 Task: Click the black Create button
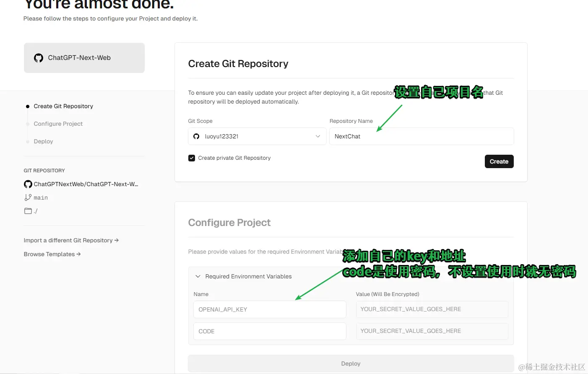point(499,161)
